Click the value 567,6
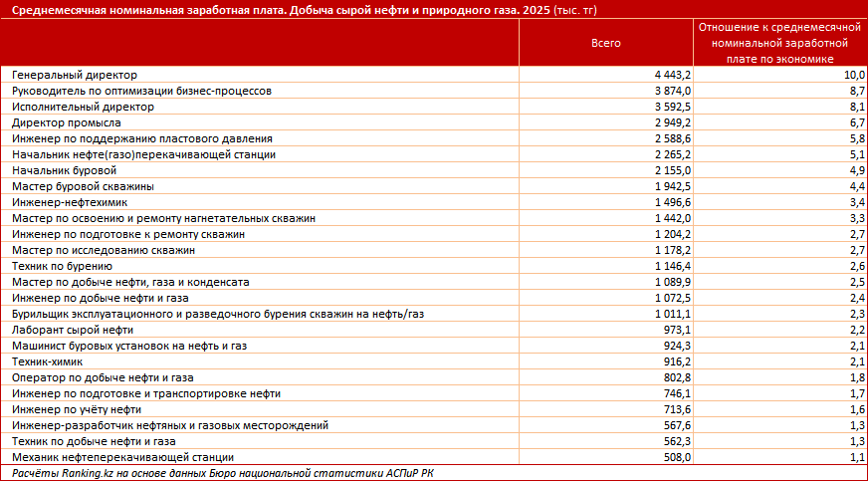 coord(677,425)
